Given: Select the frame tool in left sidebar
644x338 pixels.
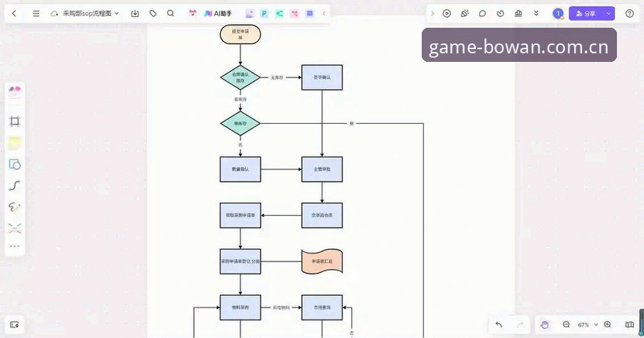Looking at the screenshot, I should (x=15, y=121).
